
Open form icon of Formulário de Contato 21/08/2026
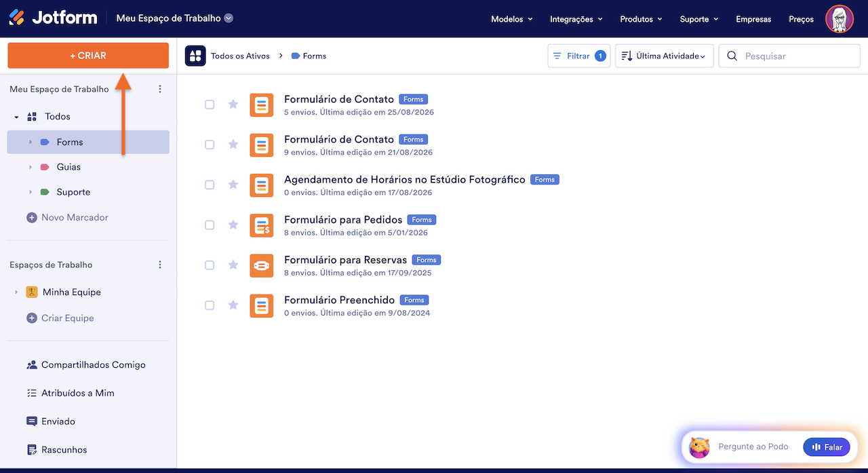(262, 145)
